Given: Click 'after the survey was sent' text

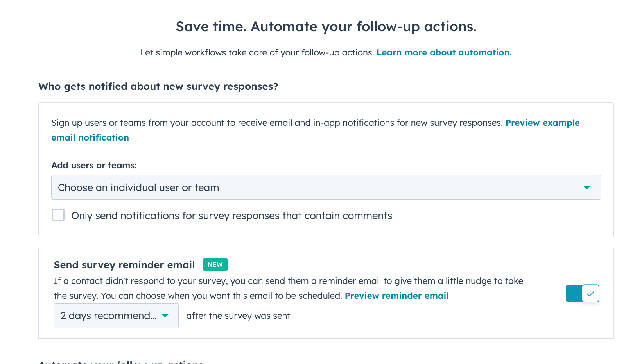Looking at the screenshot, I should [x=238, y=316].
